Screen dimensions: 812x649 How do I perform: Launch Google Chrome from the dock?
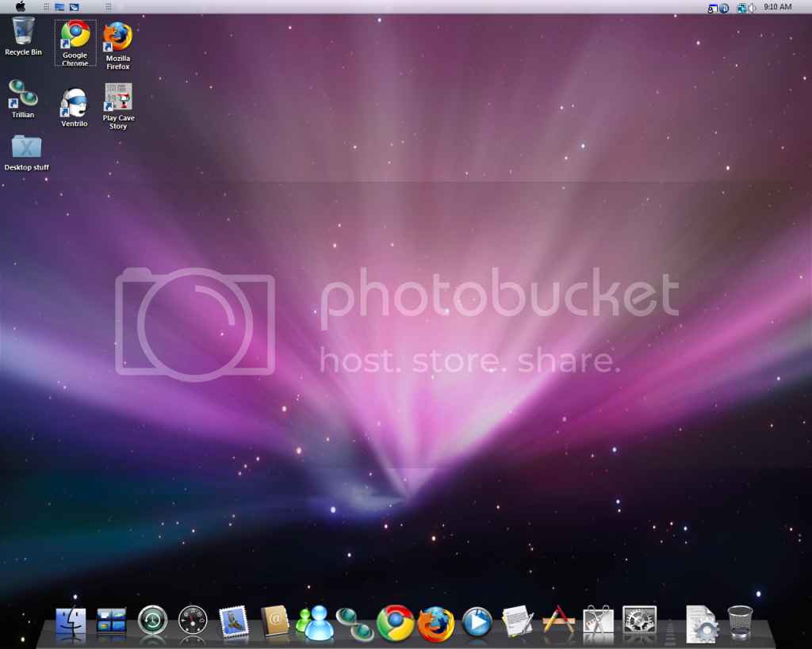coord(395,622)
